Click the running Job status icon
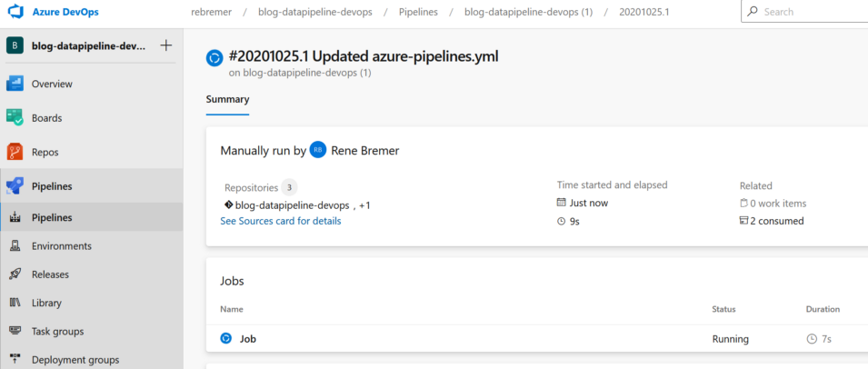 [226, 339]
